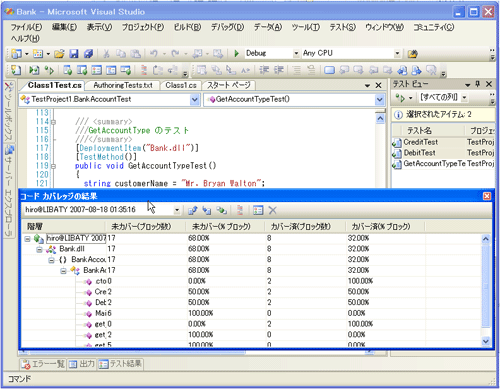Click the Cut scissors icon

(x=106, y=54)
